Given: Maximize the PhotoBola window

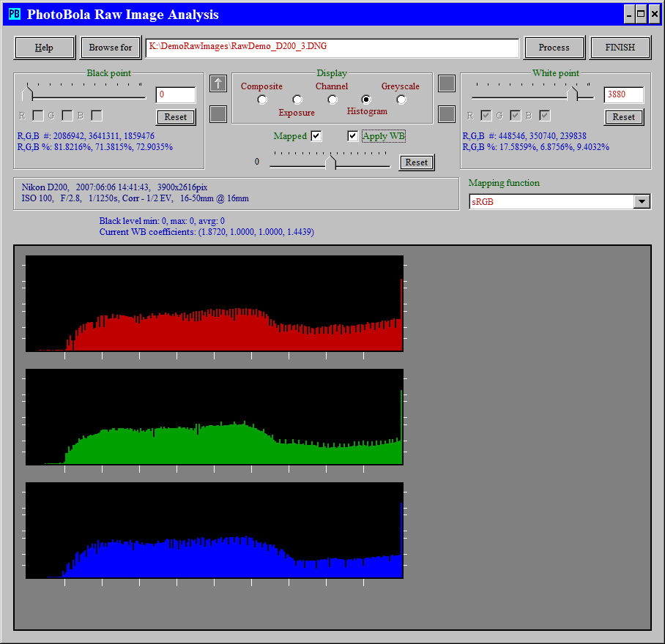Looking at the screenshot, I should [641, 14].
